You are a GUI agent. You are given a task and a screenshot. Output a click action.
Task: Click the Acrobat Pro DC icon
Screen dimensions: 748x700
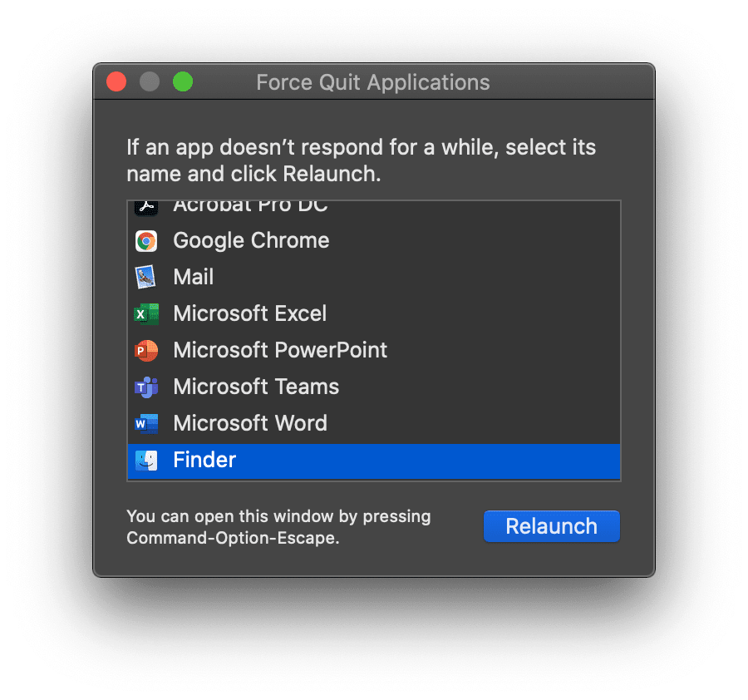tap(146, 205)
